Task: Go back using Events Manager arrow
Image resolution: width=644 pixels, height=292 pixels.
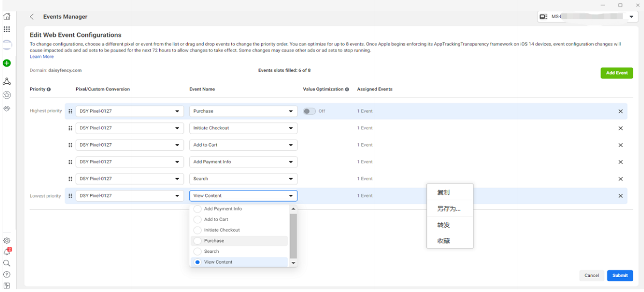Action: 32,17
